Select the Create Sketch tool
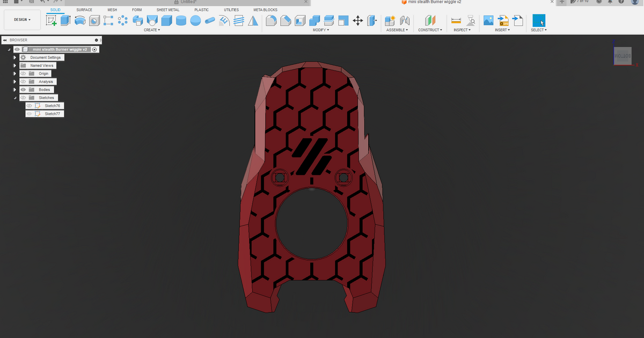Screen dimensions: 644x338 click(52, 20)
